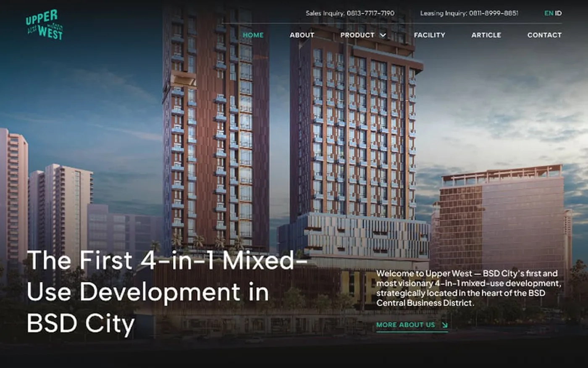
Task: Switch language to EN
Action: point(549,13)
